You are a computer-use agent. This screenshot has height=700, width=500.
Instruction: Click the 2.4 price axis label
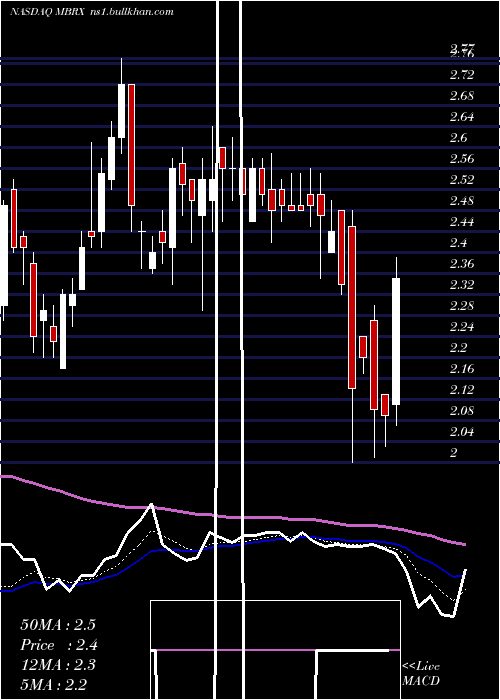coord(458,242)
